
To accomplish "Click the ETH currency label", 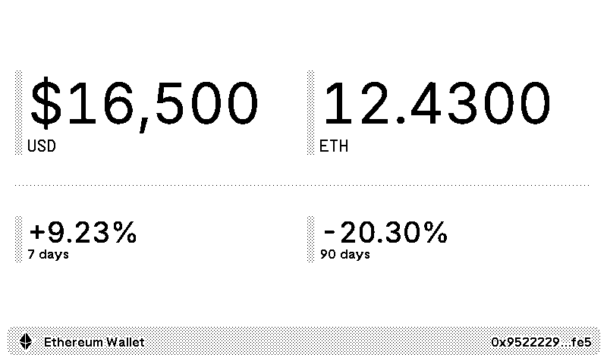I will tap(334, 146).
